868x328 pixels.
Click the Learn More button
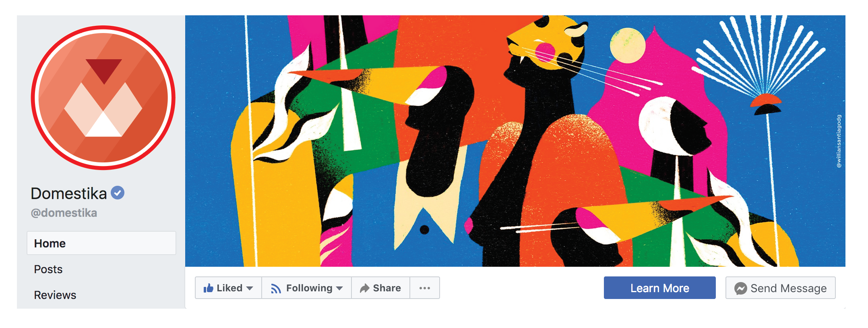click(660, 288)
